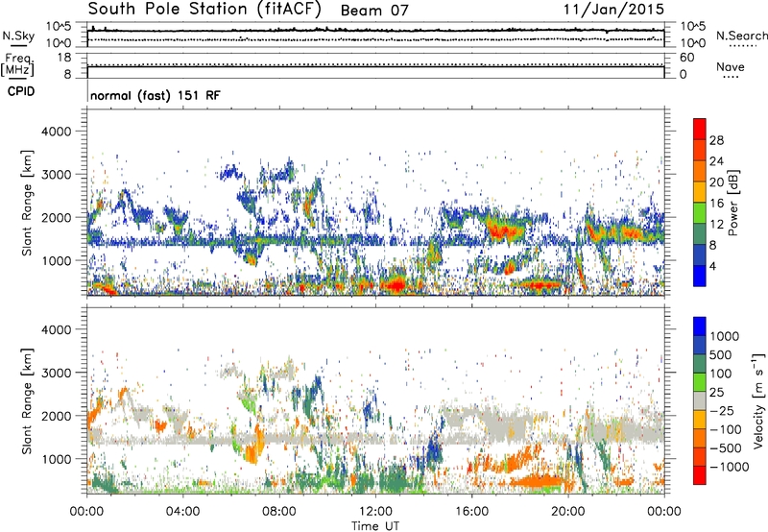768x532 pixels.
Task: Click the 'N.Sky' legend label
Action: [18, 36]
